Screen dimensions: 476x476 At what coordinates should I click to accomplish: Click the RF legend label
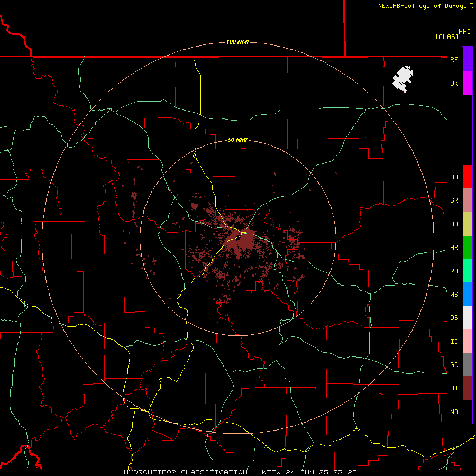[454, 59]
